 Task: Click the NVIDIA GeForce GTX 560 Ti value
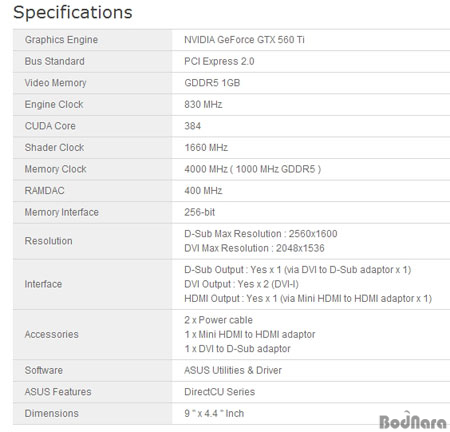(244, 40)
